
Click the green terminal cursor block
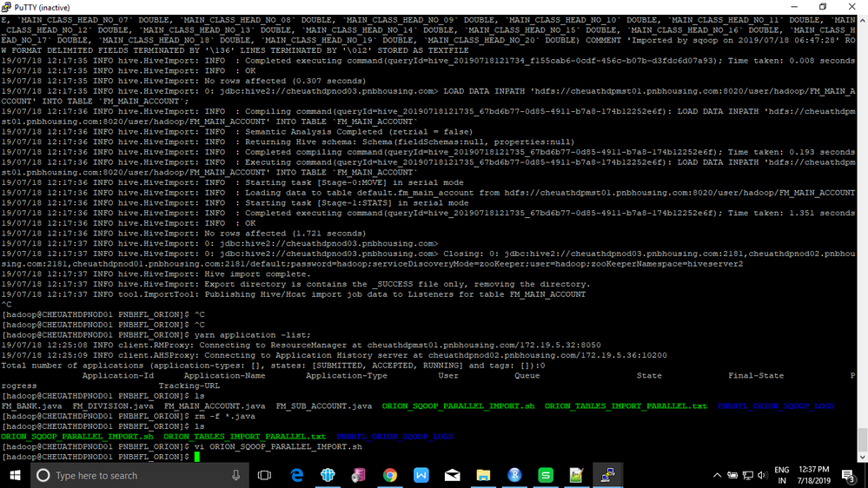(196, 457)
